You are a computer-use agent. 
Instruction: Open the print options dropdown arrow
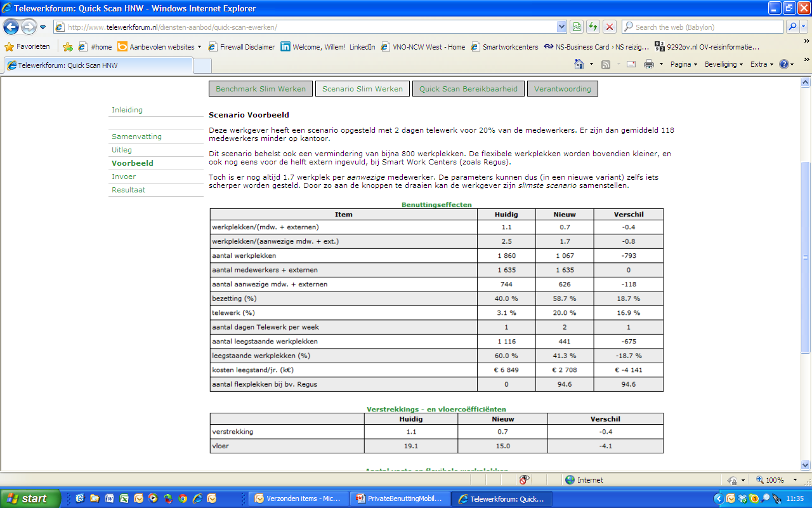661,64
